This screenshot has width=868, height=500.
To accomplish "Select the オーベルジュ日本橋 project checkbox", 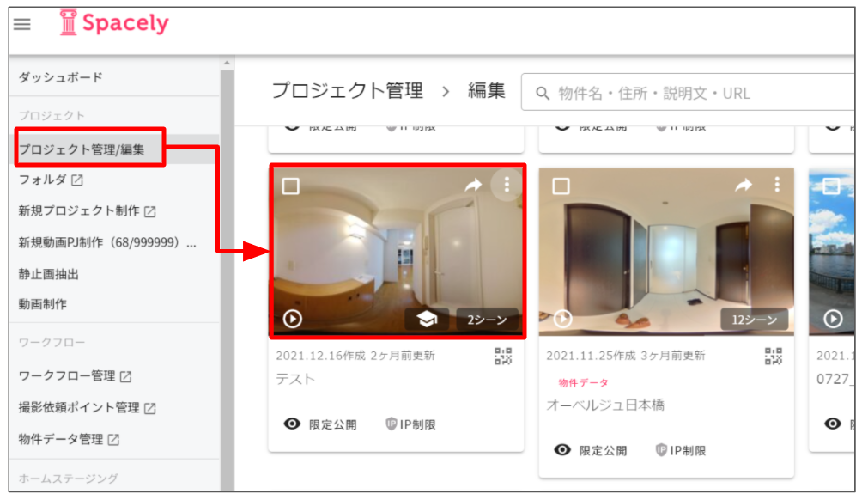I will tap(561, 186).
